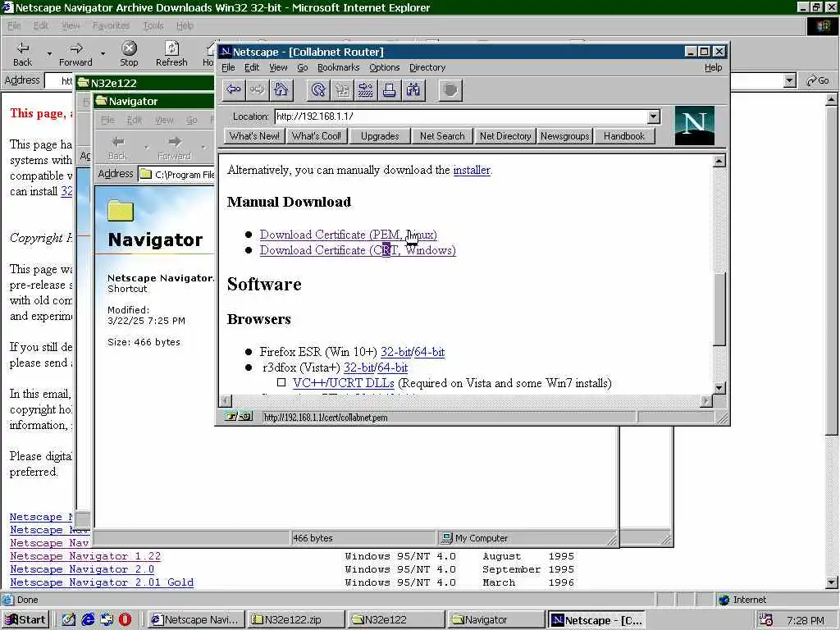840x630 pixels.
Task: Click the Net Directory button
Action: point(505,136)
